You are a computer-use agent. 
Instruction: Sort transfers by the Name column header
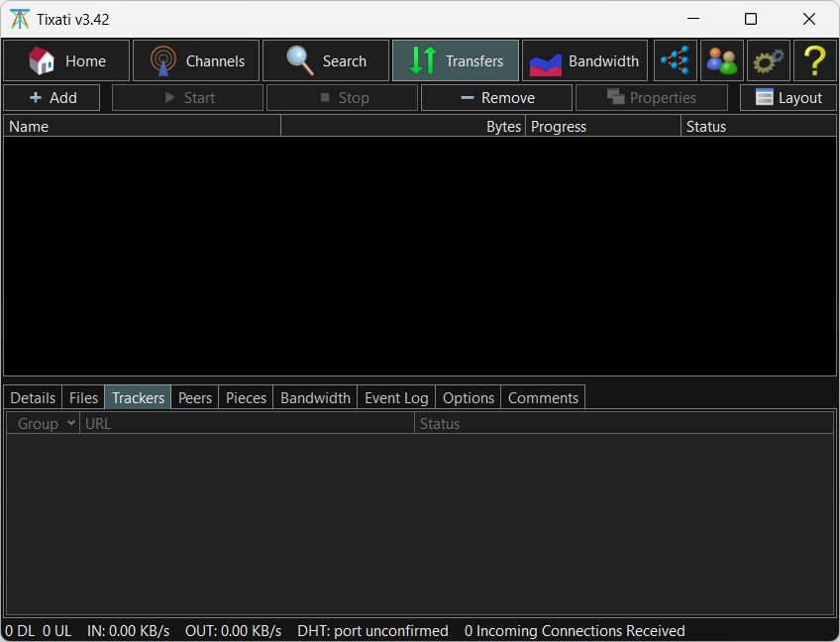pyautogui.click(x=143, y=126)
